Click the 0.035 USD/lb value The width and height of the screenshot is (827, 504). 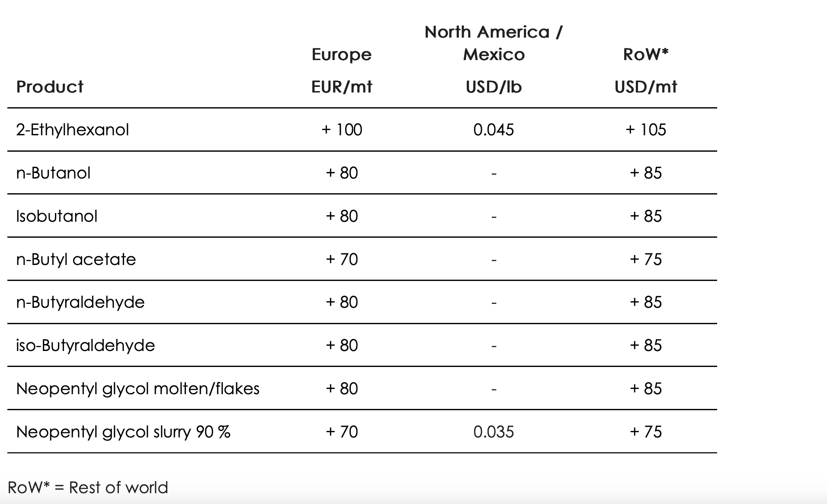[x=494, y=432]
